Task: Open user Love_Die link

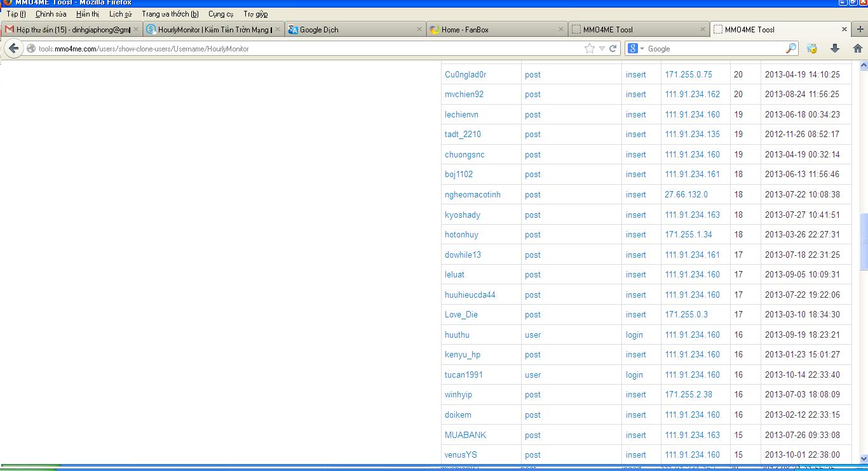Action: pos(461,314)
